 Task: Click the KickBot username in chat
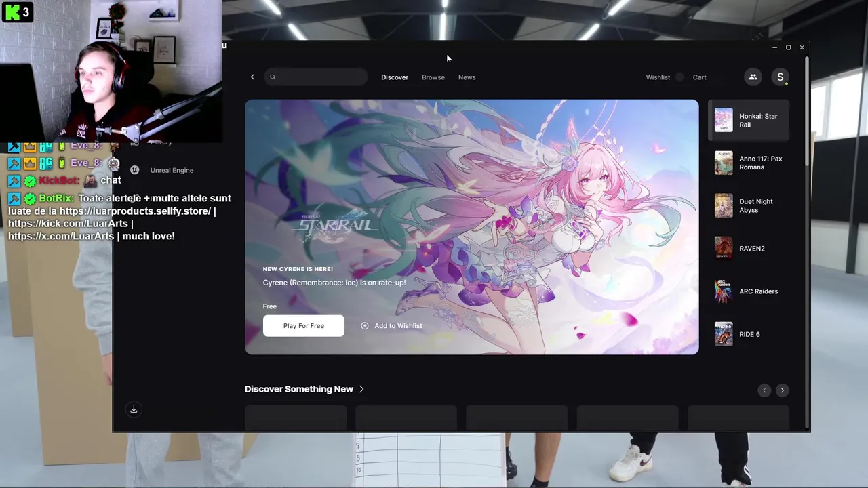[59, 180]
